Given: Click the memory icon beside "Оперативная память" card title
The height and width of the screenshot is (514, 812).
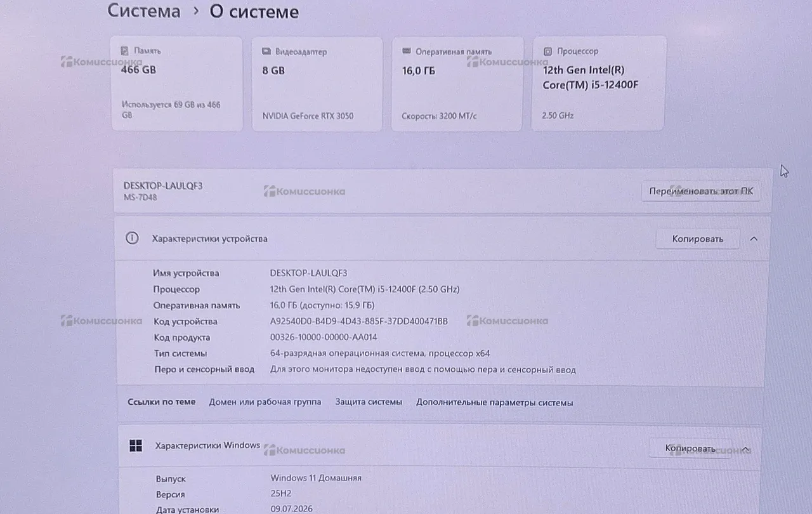Looking at the screenshot, I should pos(406,51).
